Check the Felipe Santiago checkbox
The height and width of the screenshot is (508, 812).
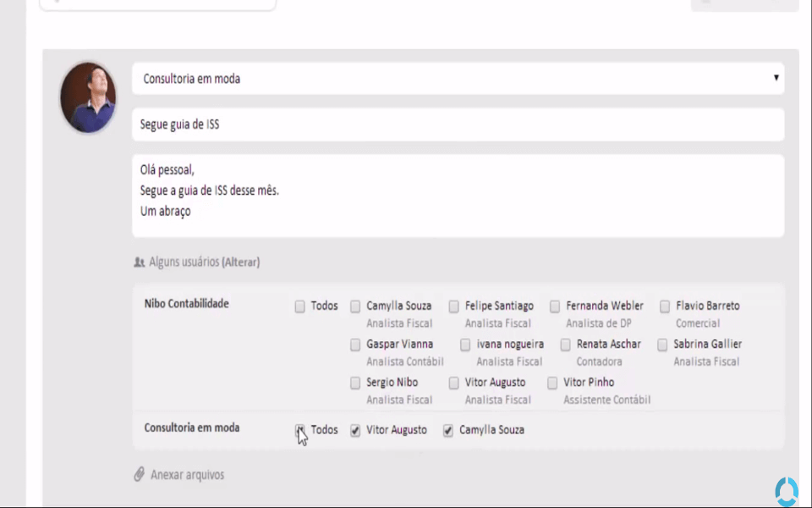point(453,306)
